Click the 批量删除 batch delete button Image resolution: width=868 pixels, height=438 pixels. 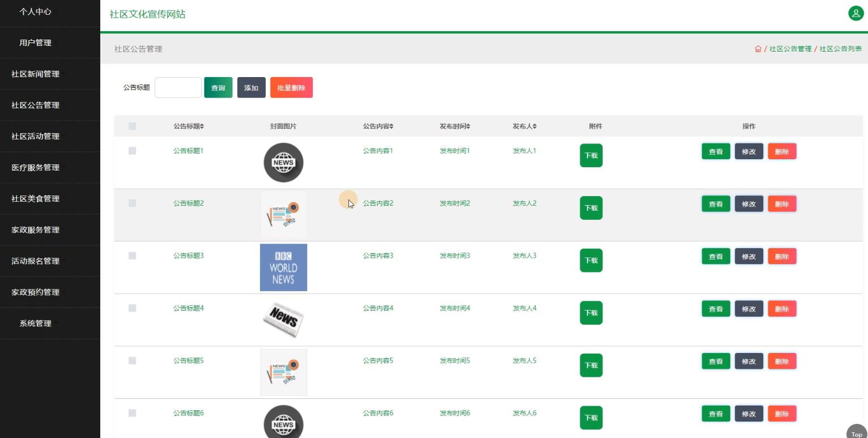(291, 87)
